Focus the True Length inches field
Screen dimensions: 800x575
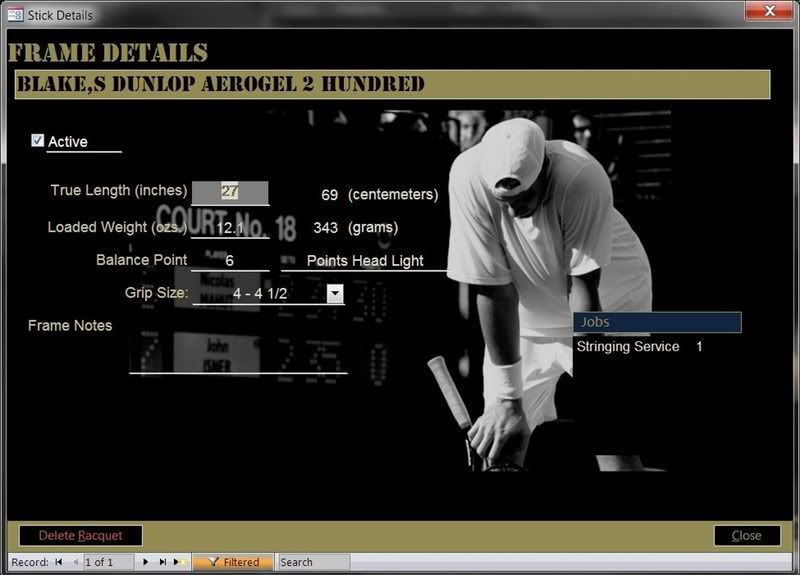[230, 192]
